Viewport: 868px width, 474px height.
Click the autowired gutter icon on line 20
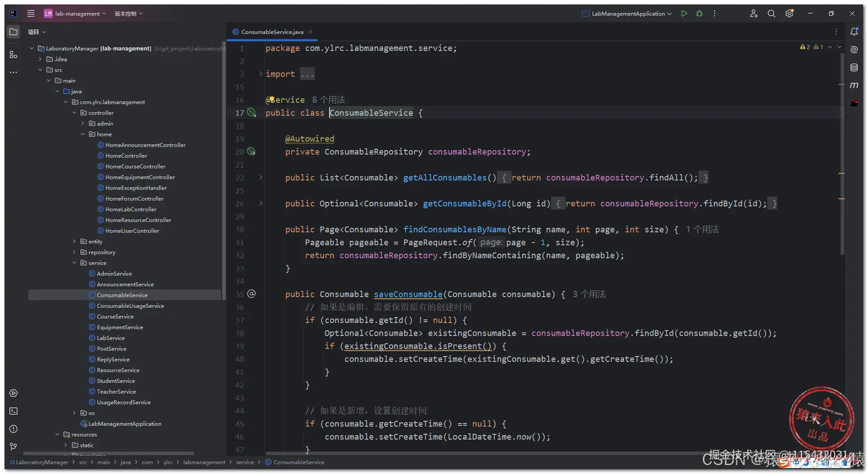[x=252, y=152]
